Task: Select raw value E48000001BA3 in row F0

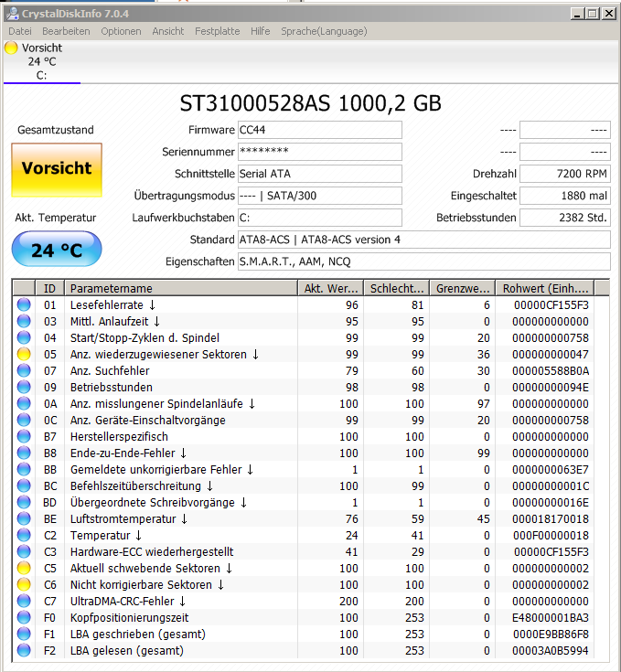Action: tap(551, 617)
